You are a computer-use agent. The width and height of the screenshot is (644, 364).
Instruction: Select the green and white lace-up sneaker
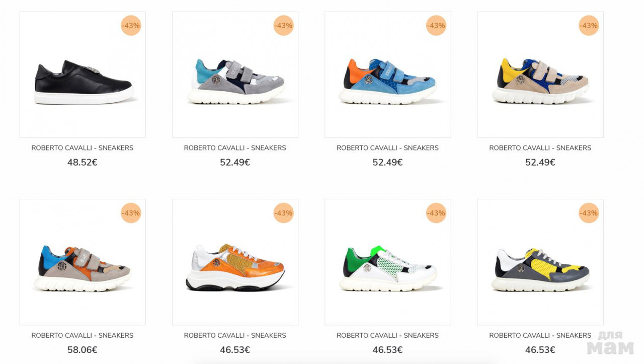click(x=387, y=268)
